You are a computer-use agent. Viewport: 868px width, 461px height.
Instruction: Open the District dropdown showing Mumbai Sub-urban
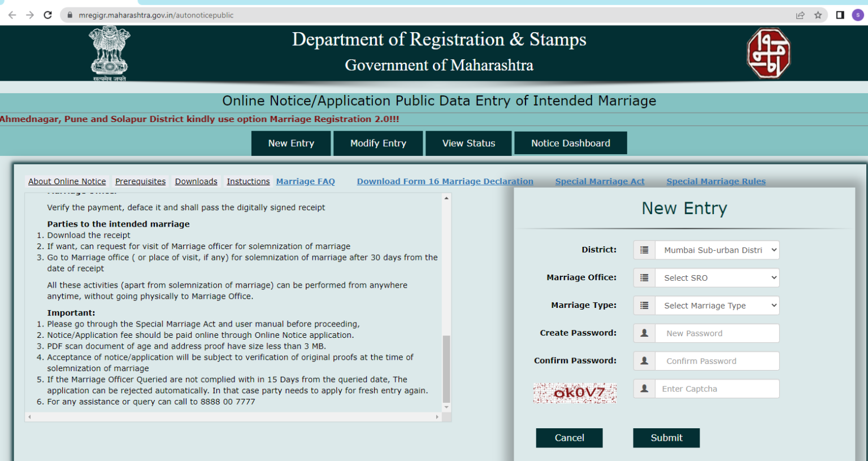(717, 249)
